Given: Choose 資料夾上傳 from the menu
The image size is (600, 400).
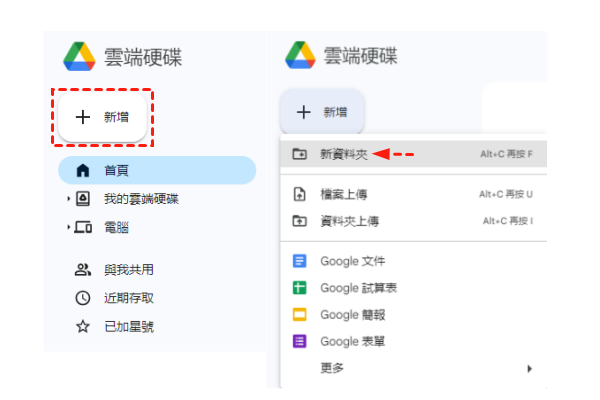Looking at the screenshot, I should click(414, 221).
